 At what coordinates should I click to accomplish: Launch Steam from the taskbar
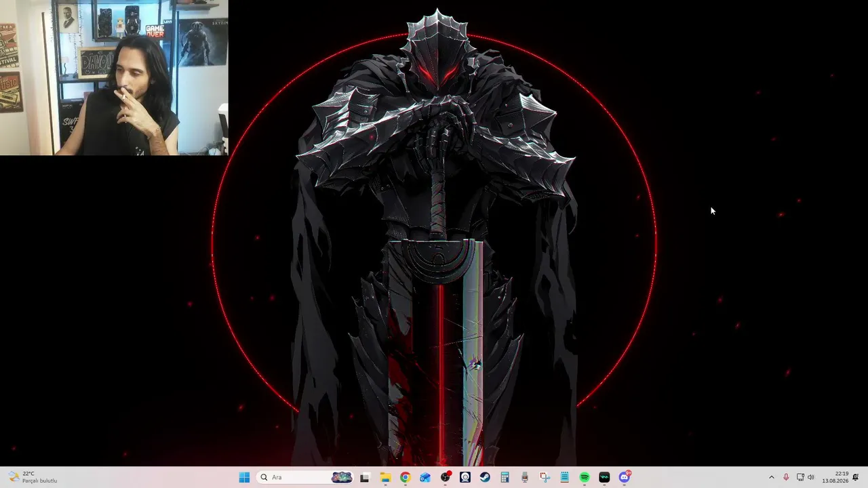485,477
